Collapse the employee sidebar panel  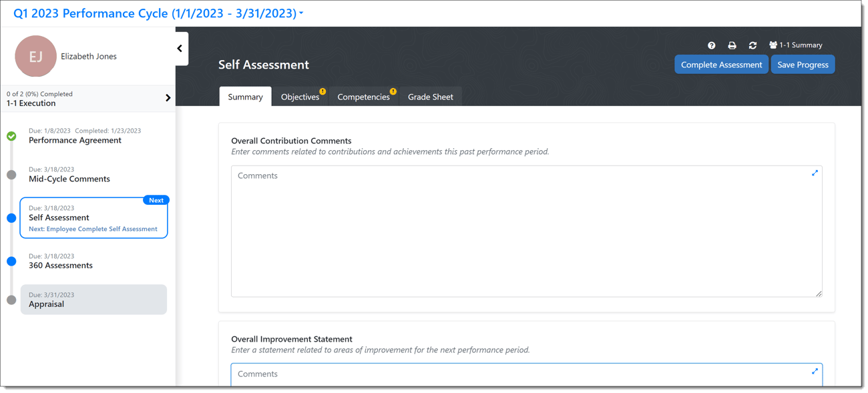pyautogui.click(x=179, y=48)
